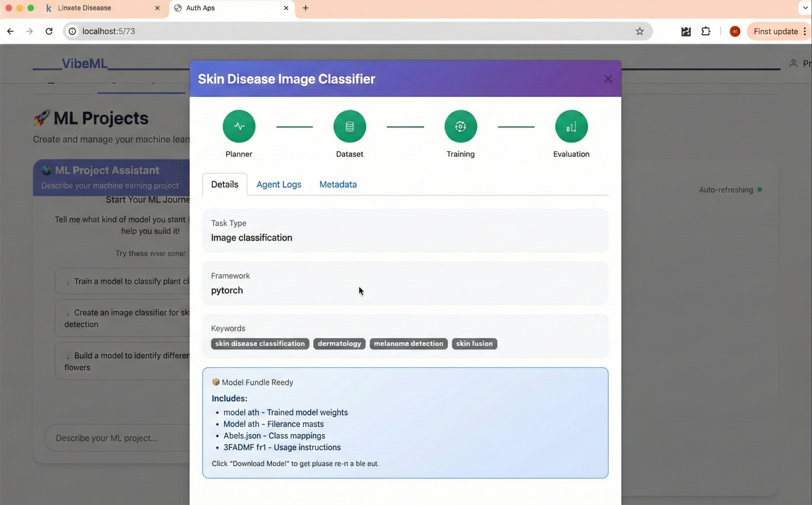This screenshot has width=812, height=505.
Task: Click the Planner stage icon
Action: pos(239,126)
